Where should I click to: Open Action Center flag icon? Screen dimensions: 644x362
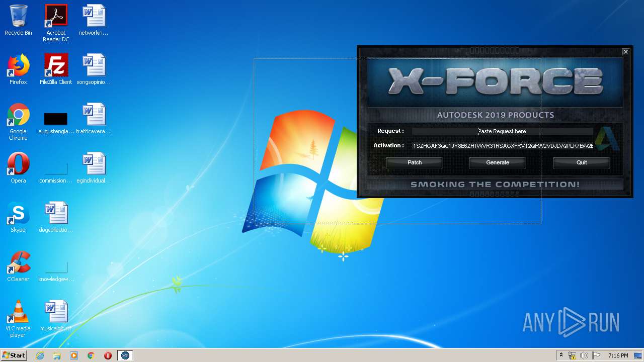[596, 355]
